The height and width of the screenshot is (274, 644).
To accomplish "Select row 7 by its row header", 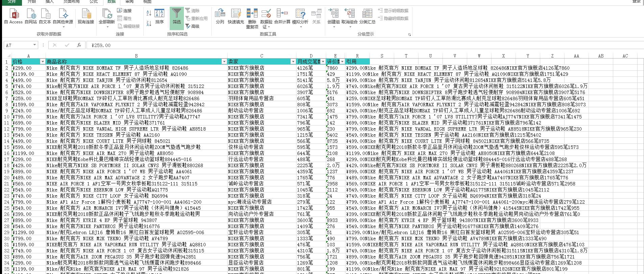I will point(7,98).
